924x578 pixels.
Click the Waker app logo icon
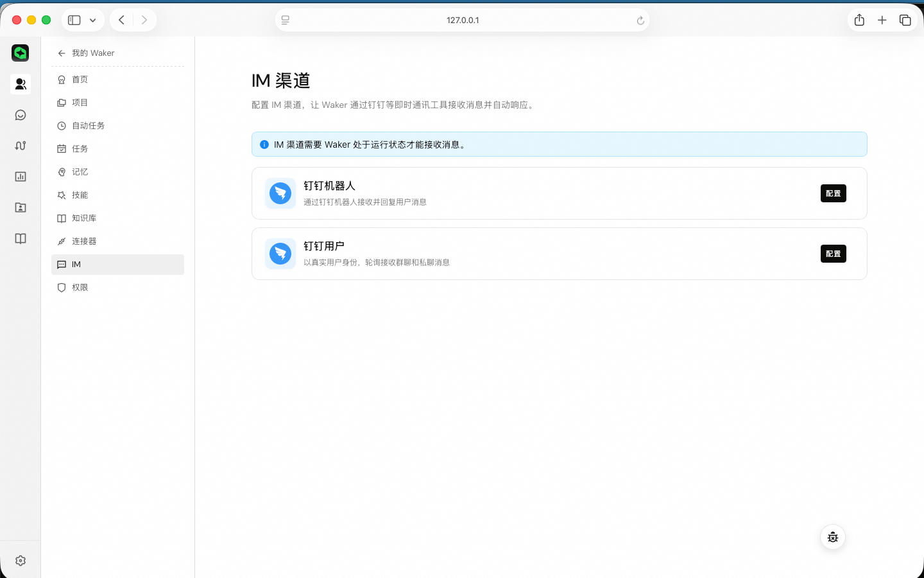[x=21, y=53]
